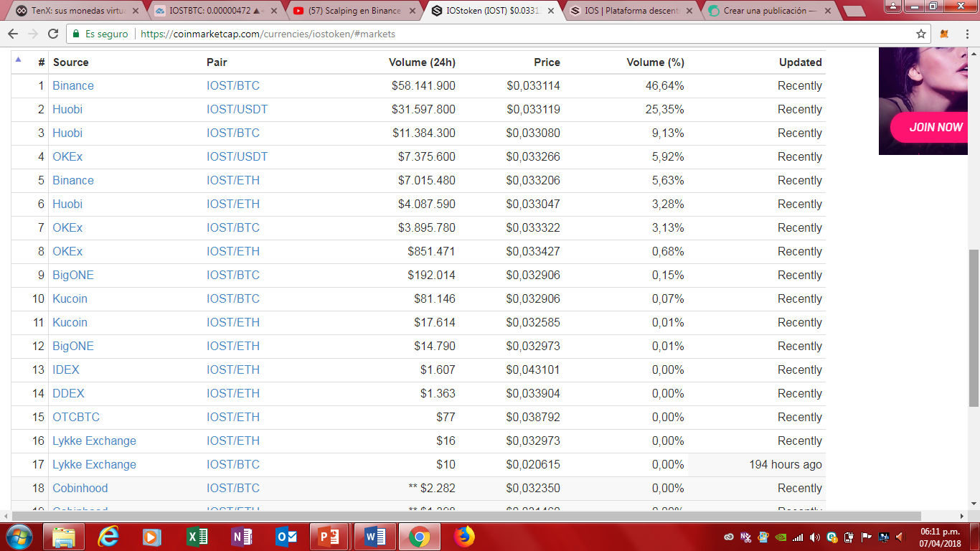Open the Cobinhood link in row 18
This screenshot has width=980, height=551.
click(x=80, y=489)
